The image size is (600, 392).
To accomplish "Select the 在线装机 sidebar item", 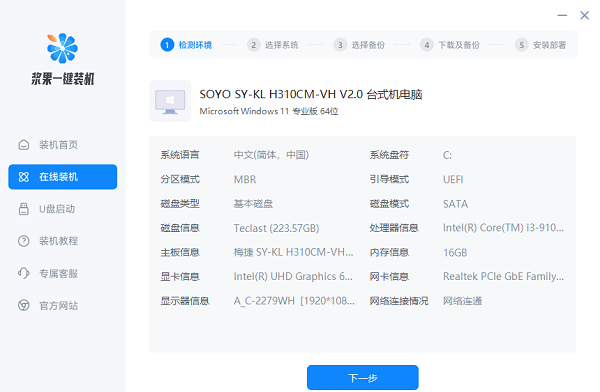I will pyautogui.click(x=63, y=177).
